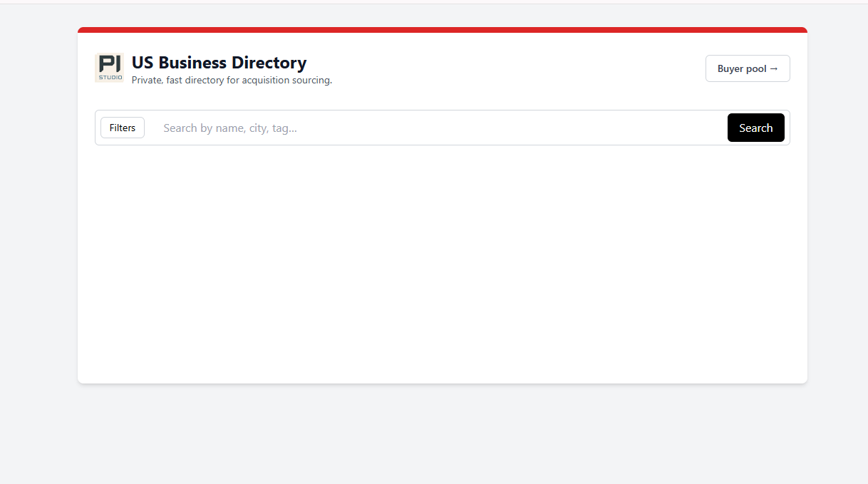868x484 pixels.
Task: Click the US Business Directory heading
Action: 219,63
